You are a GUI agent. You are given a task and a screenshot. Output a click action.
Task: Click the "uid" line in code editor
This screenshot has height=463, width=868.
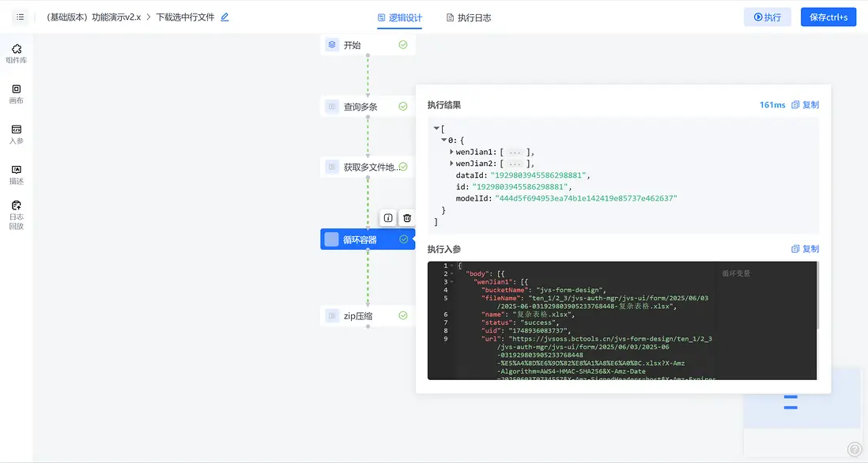pyautogui.click(x=526, y=330)
